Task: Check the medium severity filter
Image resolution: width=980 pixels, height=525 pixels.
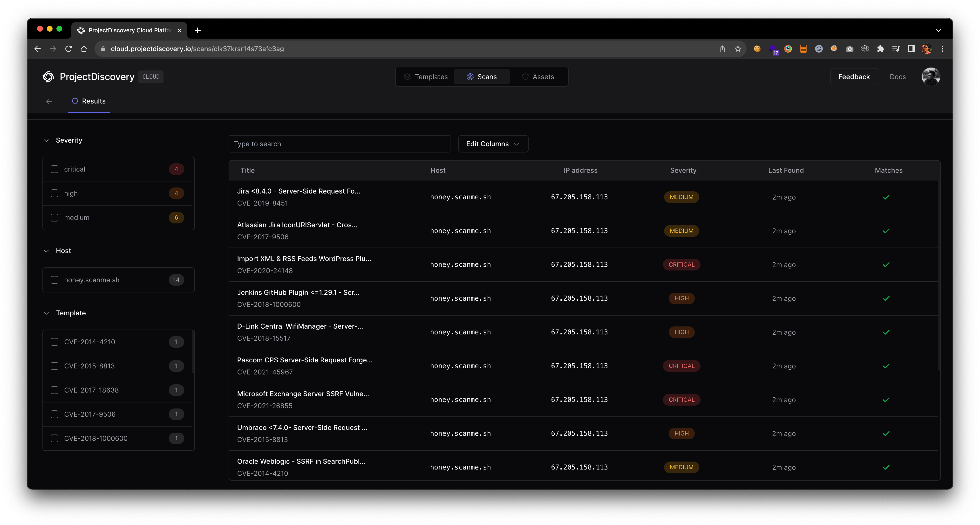Action: tap(54, 217)
